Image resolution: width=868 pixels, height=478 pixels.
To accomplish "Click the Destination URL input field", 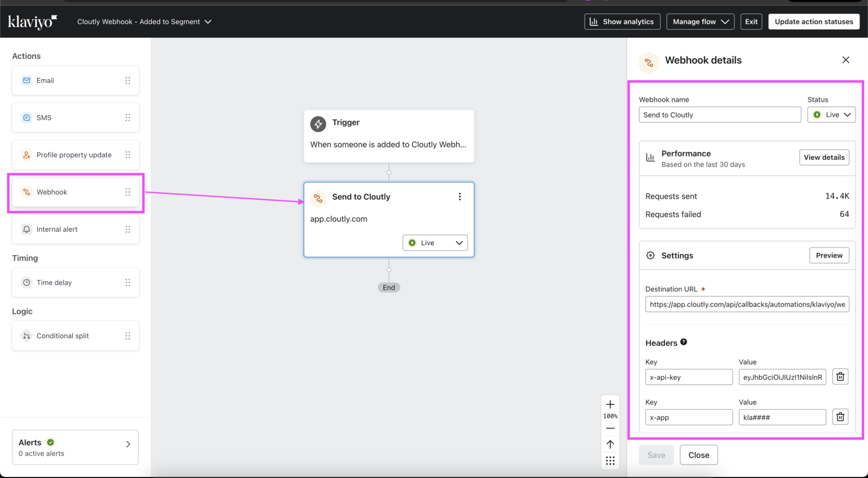I will tap(746, 304).
